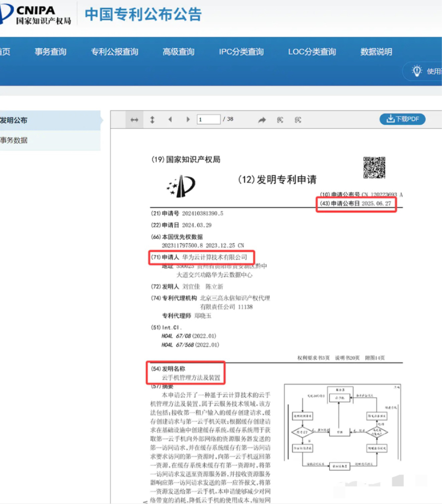This screenshot has width=442, height=504.
Task: Download the document with 下载PDF button
Action: click(x=403, y=119)
